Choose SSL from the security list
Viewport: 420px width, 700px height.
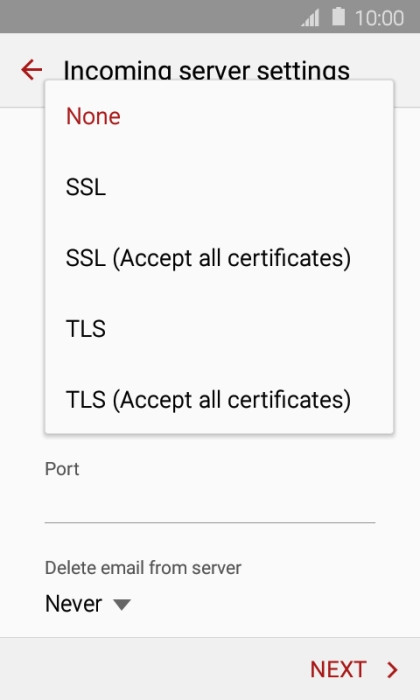(219, 187)
